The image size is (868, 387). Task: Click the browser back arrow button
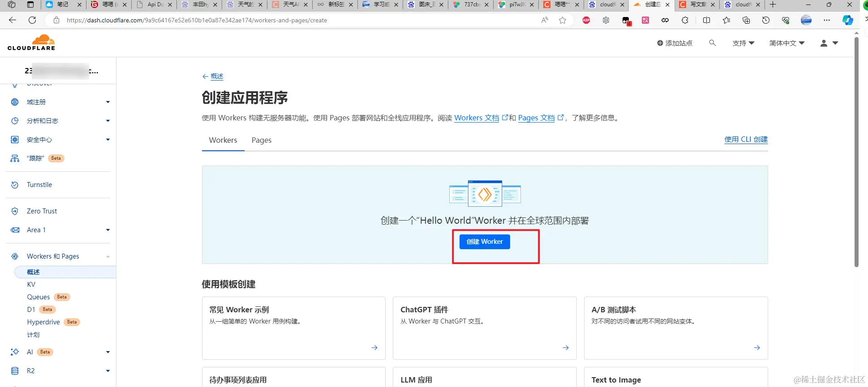(13, 20)
